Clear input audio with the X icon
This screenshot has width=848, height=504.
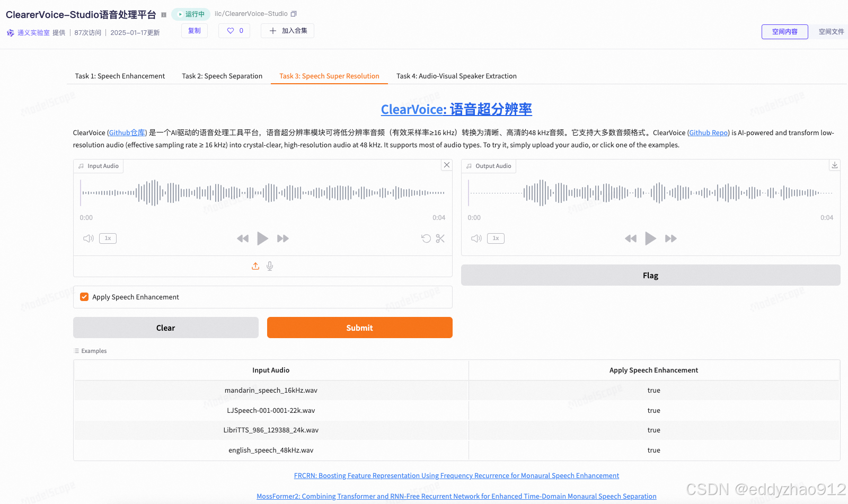446,165
